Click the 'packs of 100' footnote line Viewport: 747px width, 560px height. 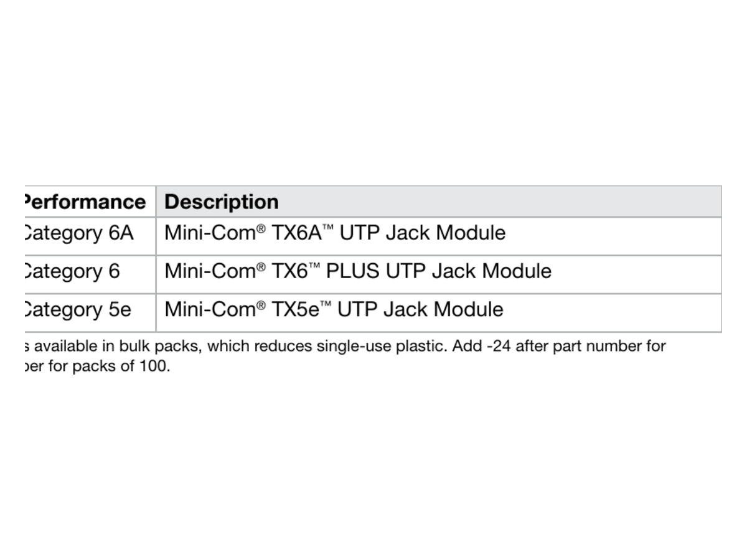coord(96,366)
